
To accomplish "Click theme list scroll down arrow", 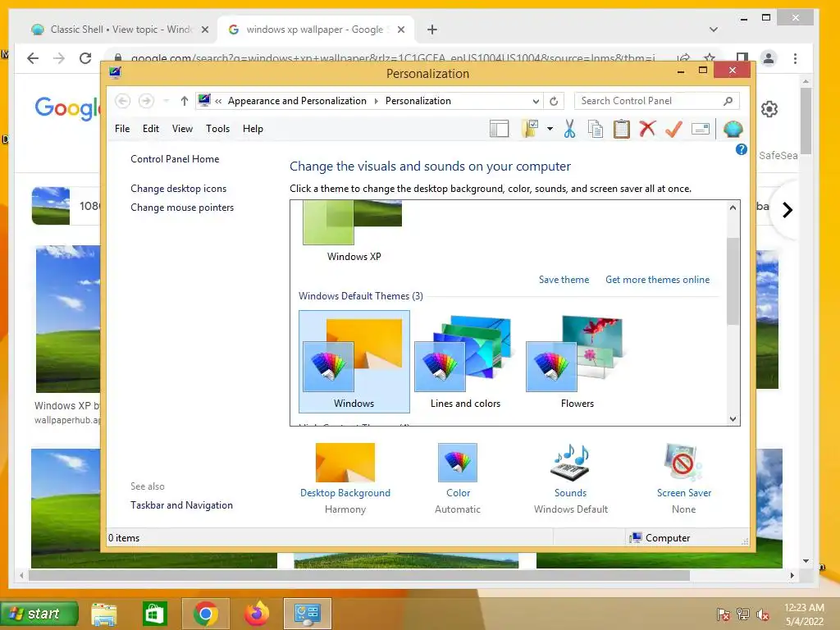I will 733,419.
